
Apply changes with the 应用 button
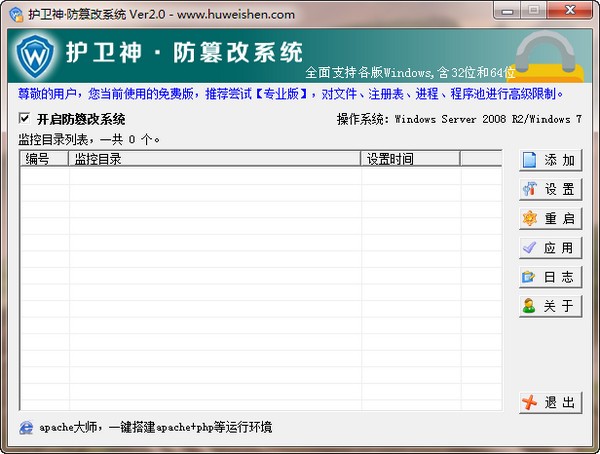(x=549, y=248)
